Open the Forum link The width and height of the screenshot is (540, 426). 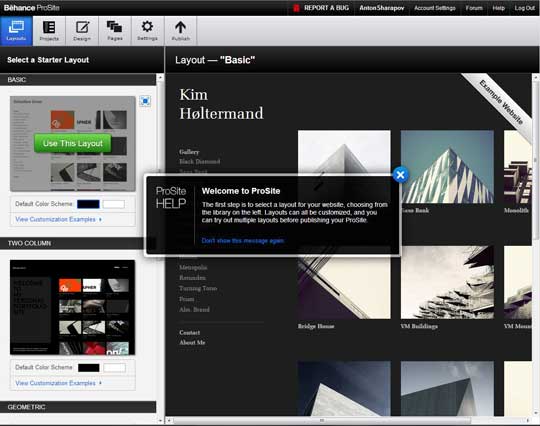click(474, 8)
